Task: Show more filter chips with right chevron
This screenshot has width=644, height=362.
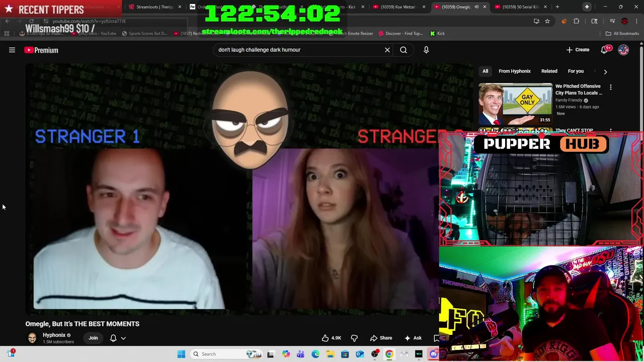Action: click(x=605, y=71)
